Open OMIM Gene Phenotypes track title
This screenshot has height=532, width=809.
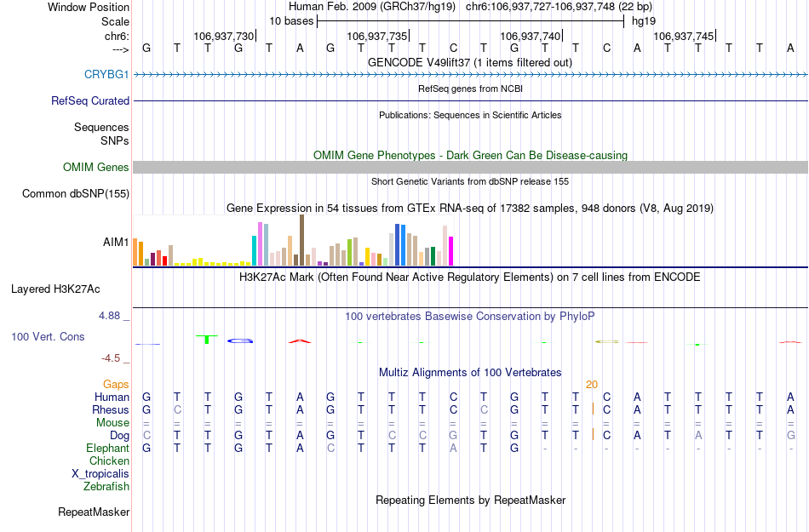470,155
